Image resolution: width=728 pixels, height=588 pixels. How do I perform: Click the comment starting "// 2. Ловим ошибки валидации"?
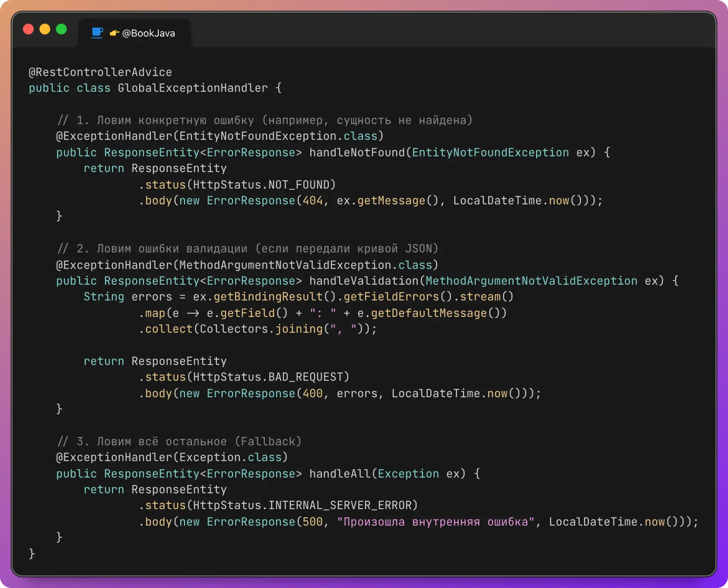[248, 249]
